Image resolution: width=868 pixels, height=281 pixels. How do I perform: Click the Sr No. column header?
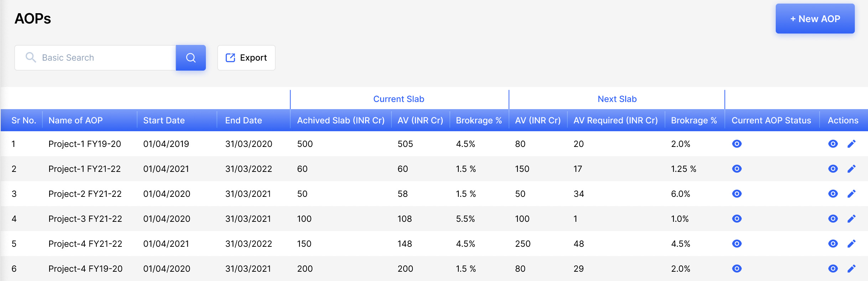24,121
